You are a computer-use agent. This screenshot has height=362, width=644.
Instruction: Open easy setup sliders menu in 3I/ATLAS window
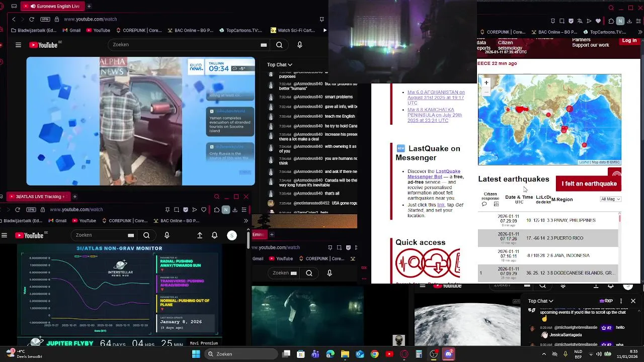(x=244, y=210)
